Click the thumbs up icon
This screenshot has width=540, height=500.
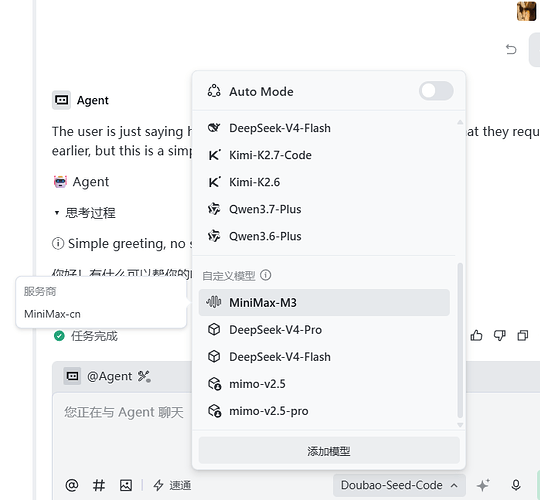pos(477,335)
